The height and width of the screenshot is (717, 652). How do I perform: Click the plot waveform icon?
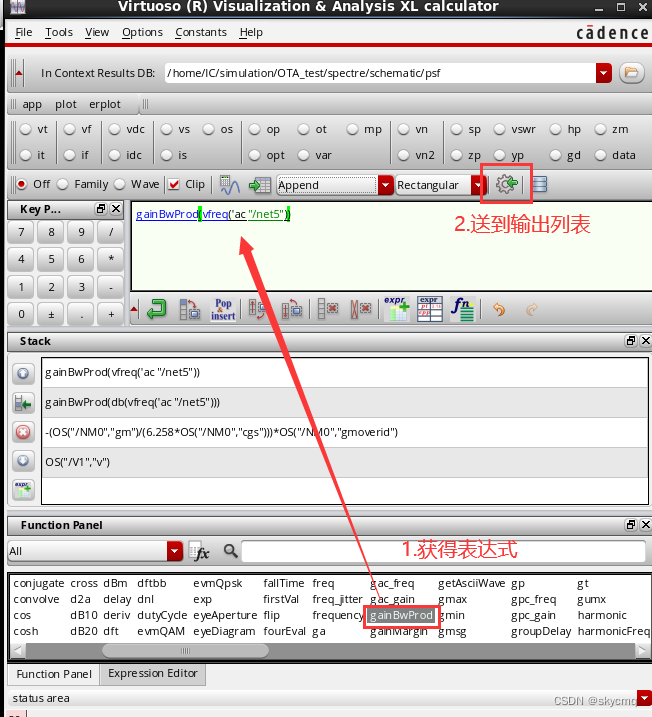[230, 185]
